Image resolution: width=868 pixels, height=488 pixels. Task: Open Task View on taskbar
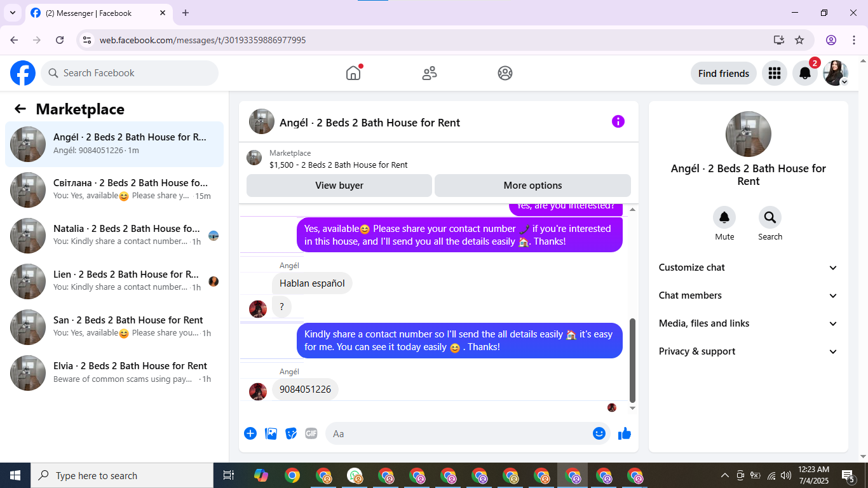click(x=229, y=475)
